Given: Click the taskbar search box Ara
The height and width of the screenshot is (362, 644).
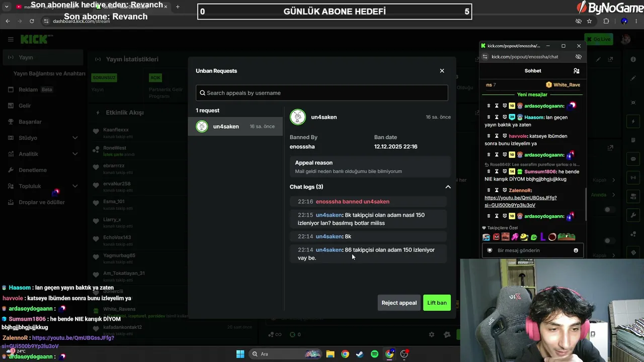Looking at the screenshot, I should point(285,354).
